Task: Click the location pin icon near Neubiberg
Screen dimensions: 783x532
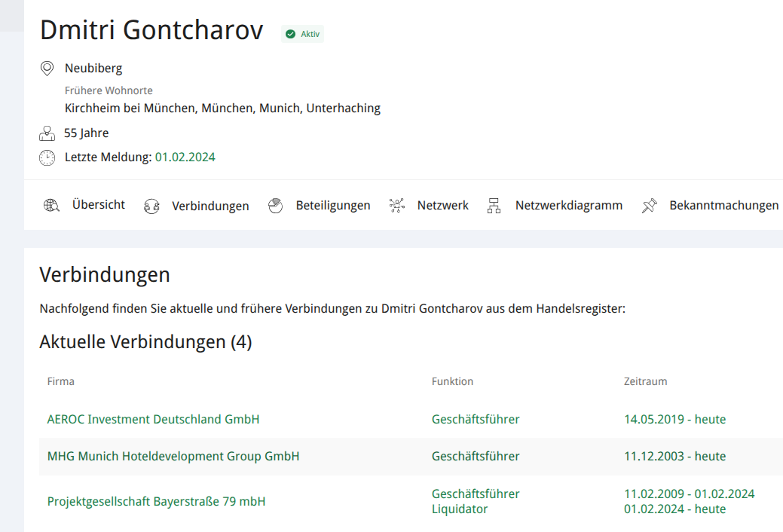Action: 47,69
